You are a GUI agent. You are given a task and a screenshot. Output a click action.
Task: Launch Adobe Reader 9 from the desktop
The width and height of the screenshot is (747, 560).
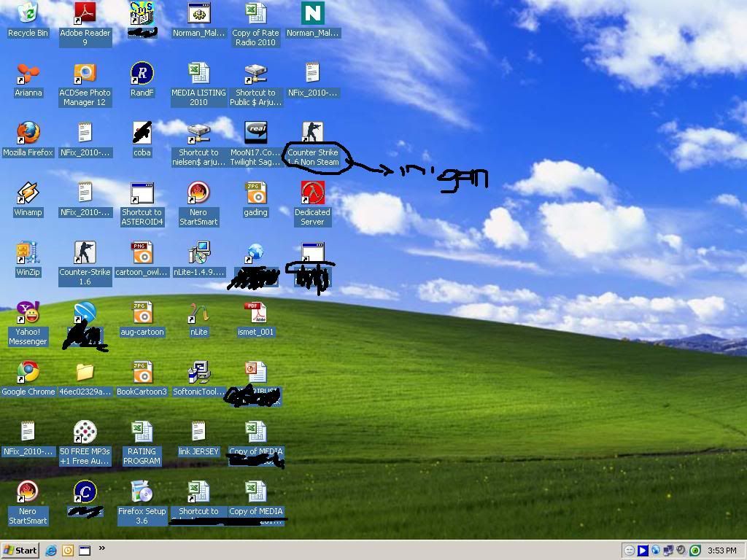click(85, 24)
